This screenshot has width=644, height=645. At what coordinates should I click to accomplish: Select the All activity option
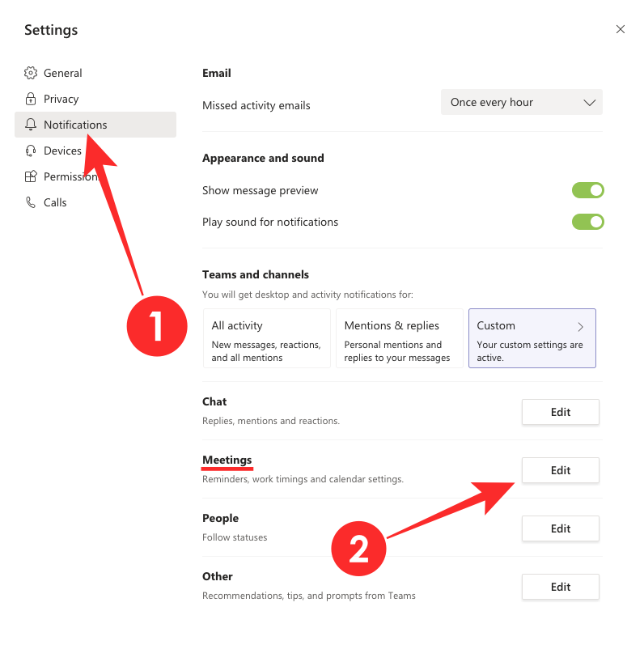tap(266, 338)
